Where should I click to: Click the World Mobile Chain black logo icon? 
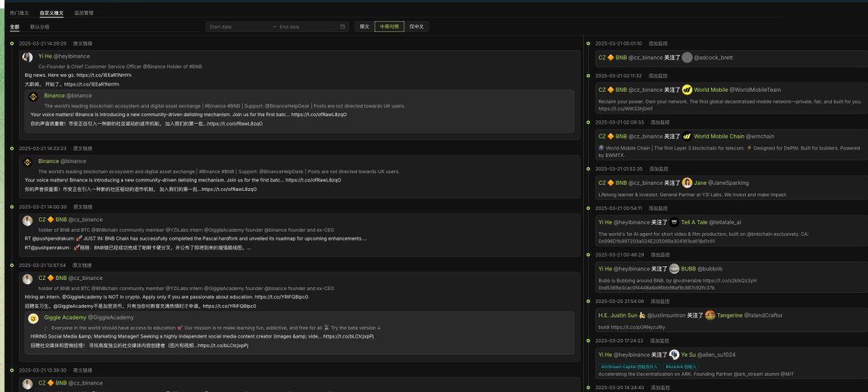point(687,136)
